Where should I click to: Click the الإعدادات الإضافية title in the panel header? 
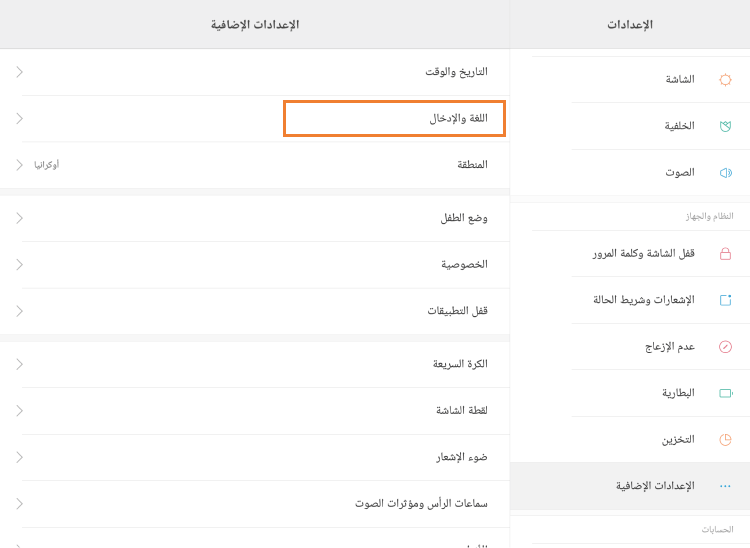pyautogui.click(x=255, y=24)
